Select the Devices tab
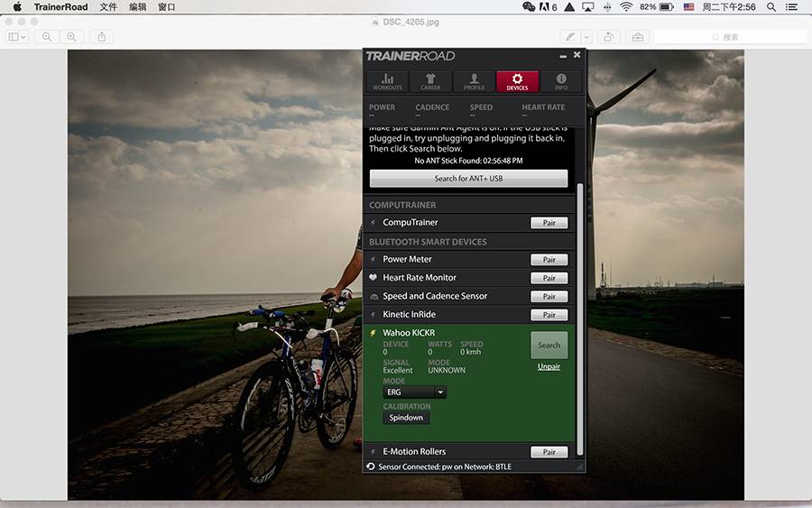Viewport: 812px width, 508px height. tap(517, 81)
